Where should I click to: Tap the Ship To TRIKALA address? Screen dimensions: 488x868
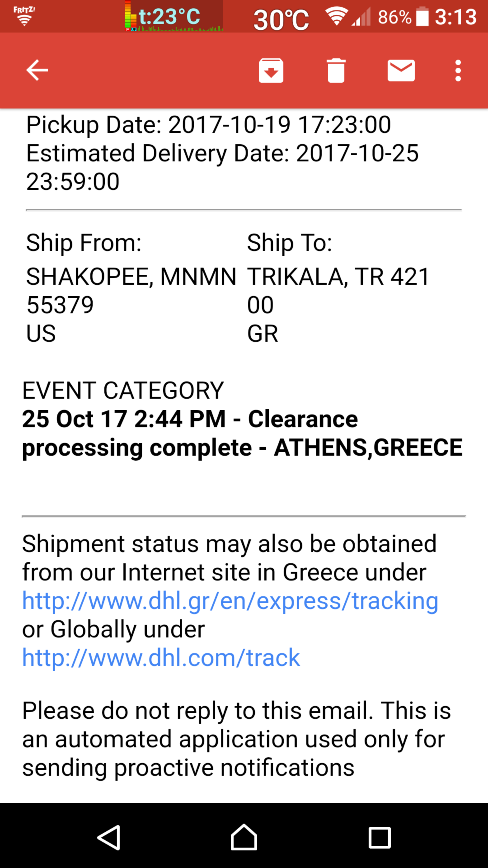point(338,304)
